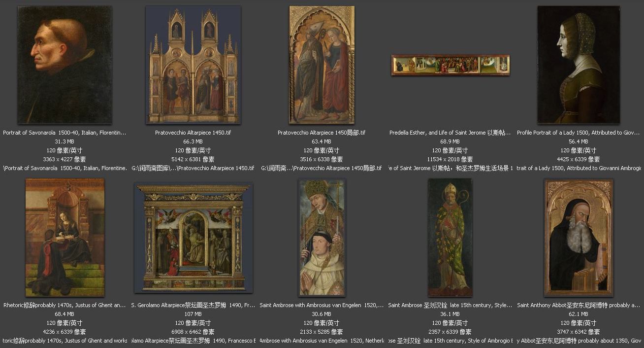Viewport: 644px width, 348px height.
Task: Click the "Profile Portrait of a Lady 1500" filename
Action: (579, 133)
